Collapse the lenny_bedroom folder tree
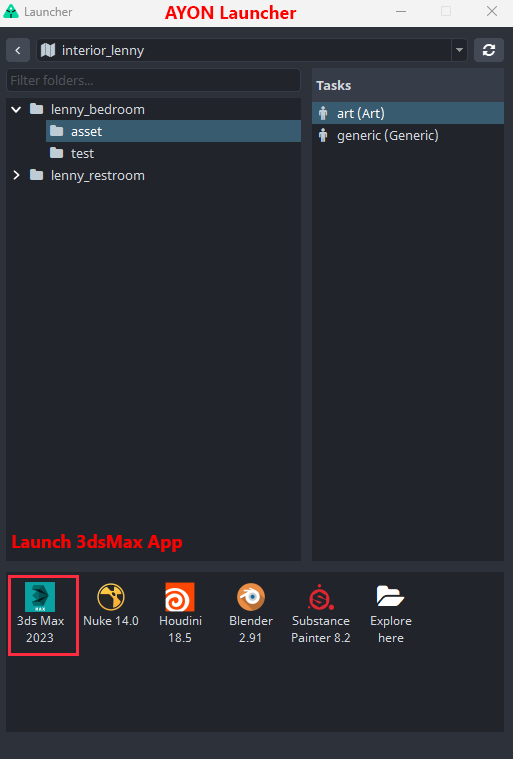 [16, 109]
